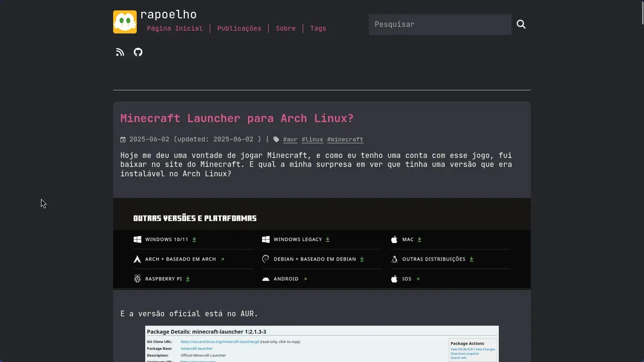The height and width of the screenshot is (362, 644).
Task: Click the Debian swirl logo in image
Action: 266,259
